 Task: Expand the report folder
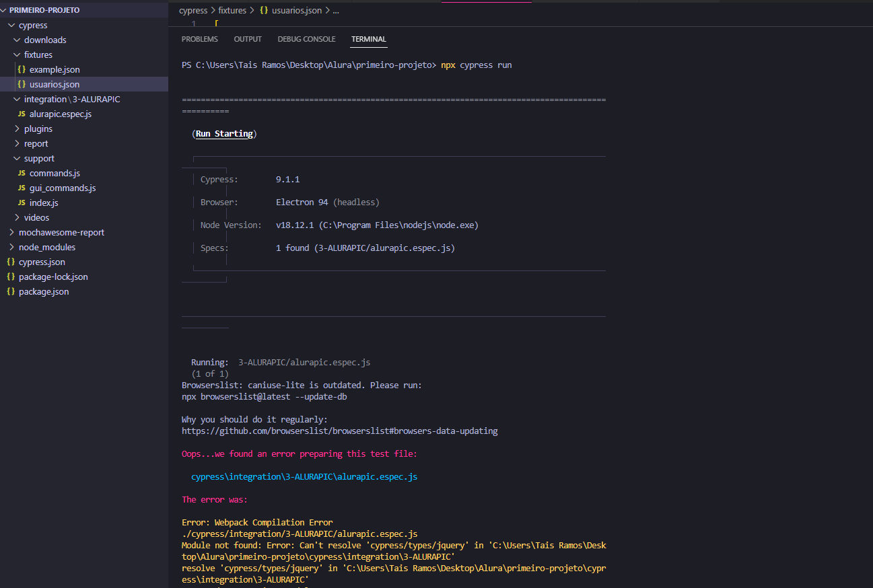click(x=18, y=144)
